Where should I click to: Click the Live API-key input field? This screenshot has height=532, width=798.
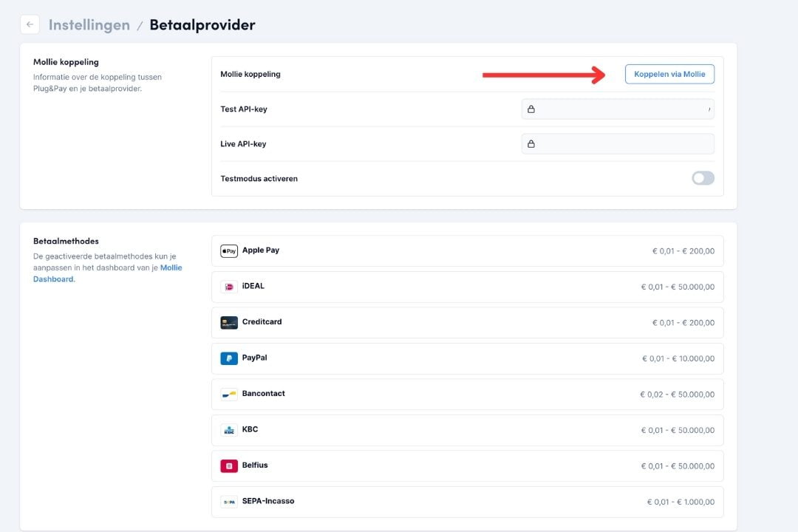(621, 144)
